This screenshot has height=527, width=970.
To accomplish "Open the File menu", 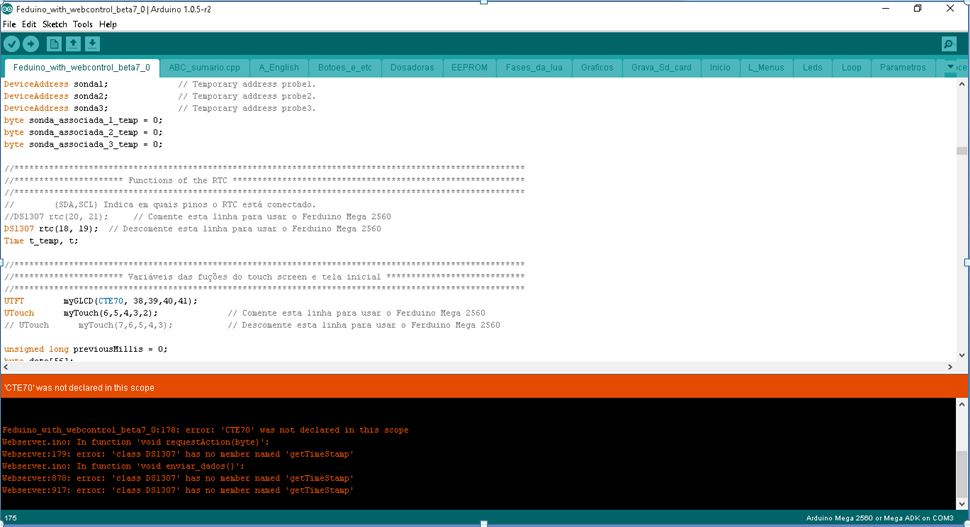I will tap(9, 24).
